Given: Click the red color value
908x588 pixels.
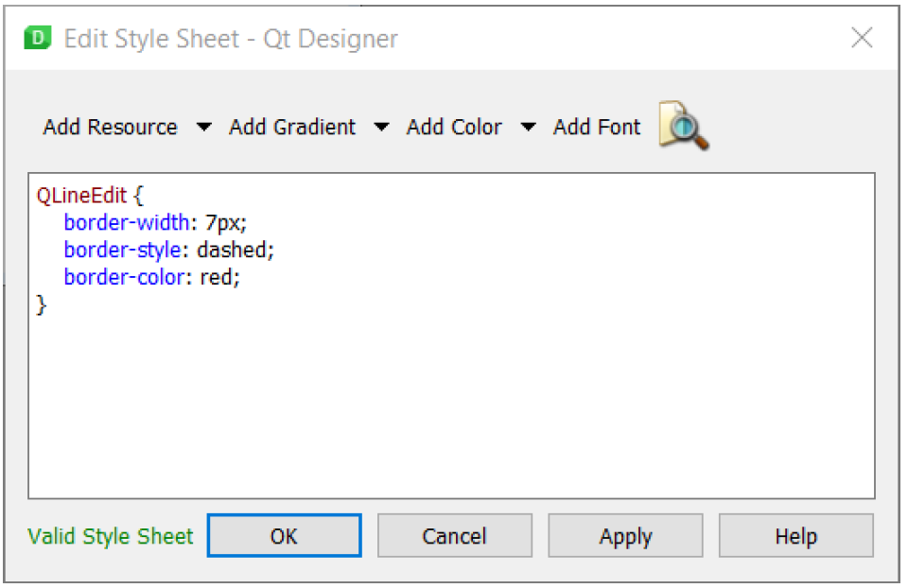Looking at the screenshot, I should tap(216, 278).
